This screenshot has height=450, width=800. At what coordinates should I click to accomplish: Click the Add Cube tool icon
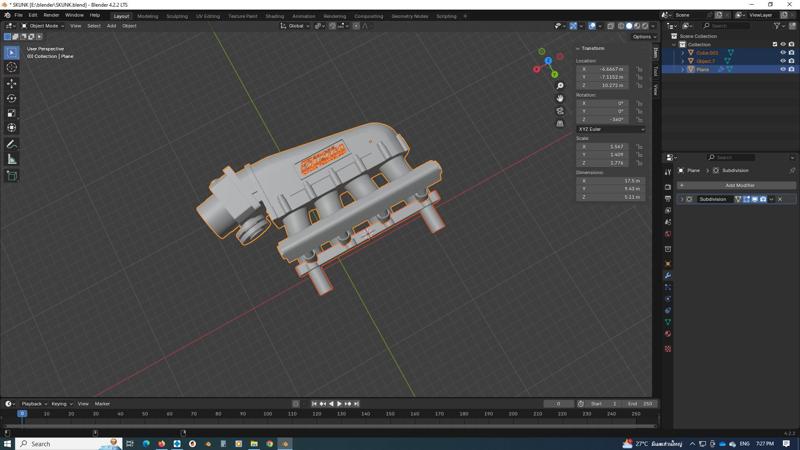pyautogui.click(x=12, y=176)
